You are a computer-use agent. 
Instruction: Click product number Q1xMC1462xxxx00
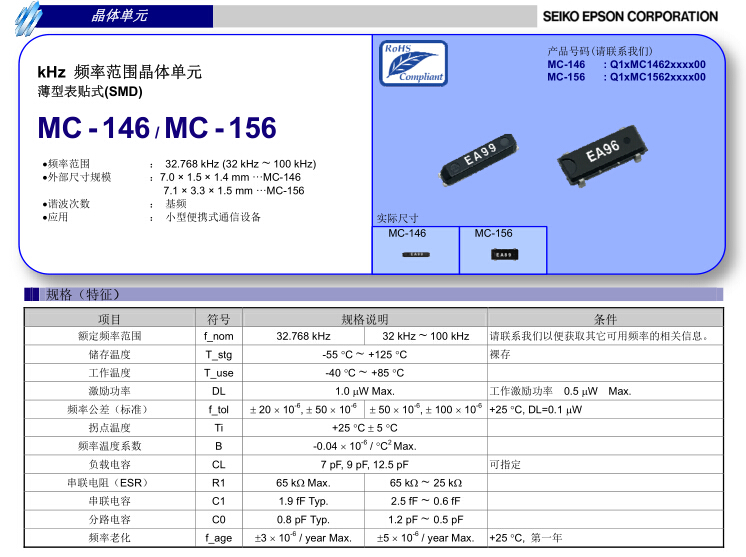coord(657,64)
